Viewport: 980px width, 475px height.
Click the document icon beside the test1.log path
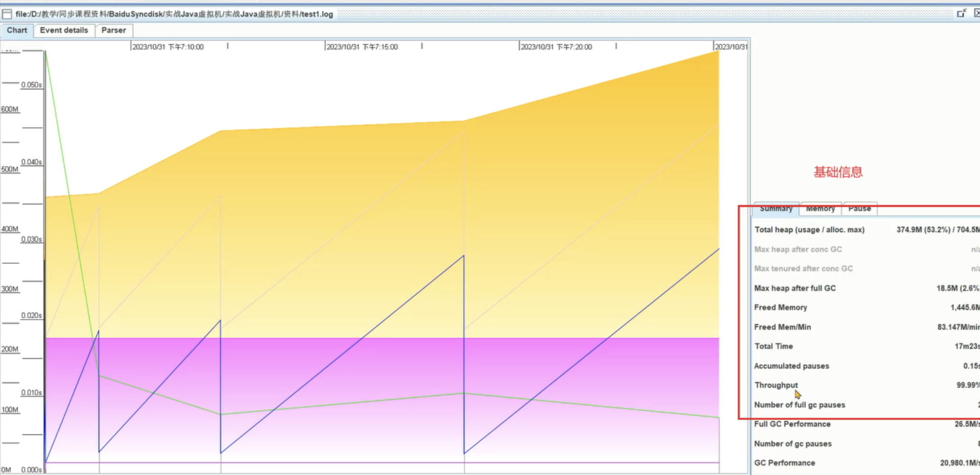(7, 14)
